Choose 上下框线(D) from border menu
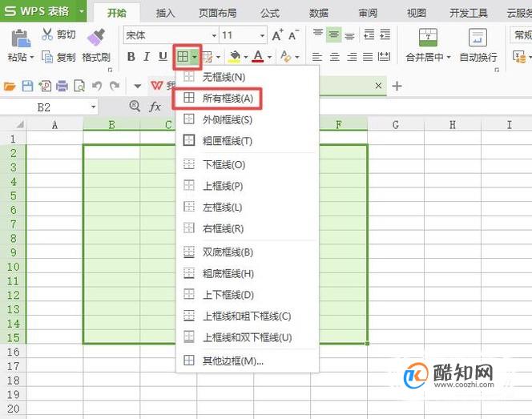Viewport: 532px width, 419px height. click(247, 295)
